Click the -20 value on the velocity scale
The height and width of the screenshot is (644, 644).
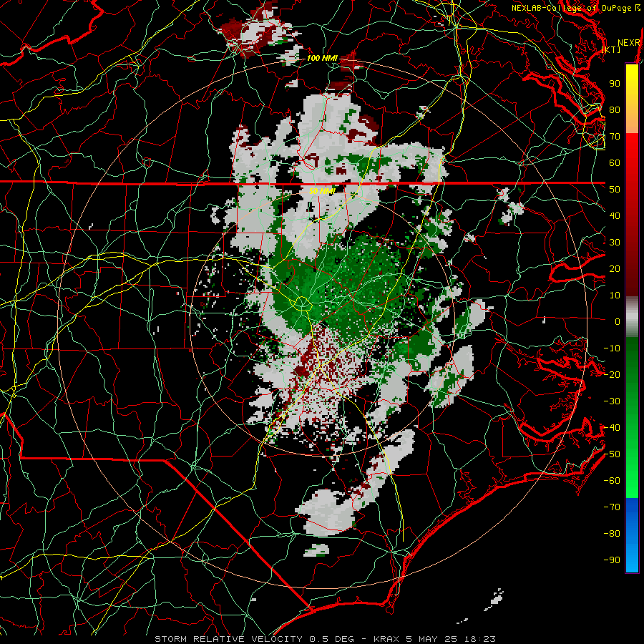pos(612,374)
